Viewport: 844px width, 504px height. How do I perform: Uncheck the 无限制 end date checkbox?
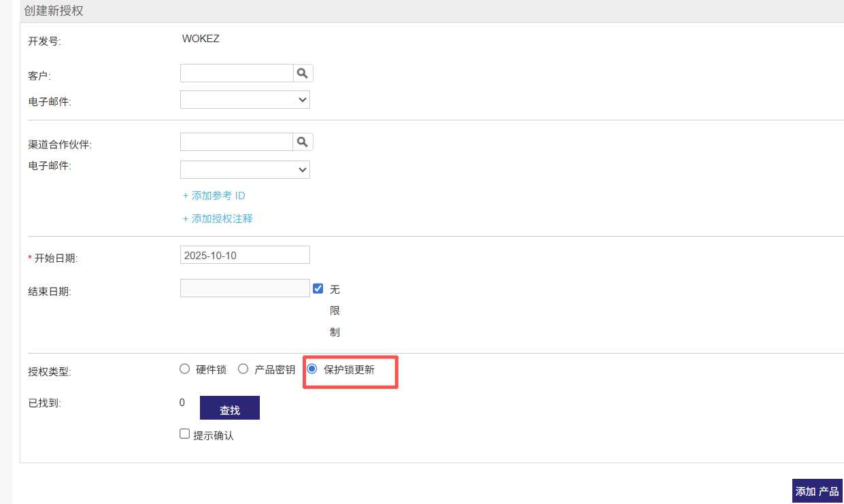tap(318, 288)
